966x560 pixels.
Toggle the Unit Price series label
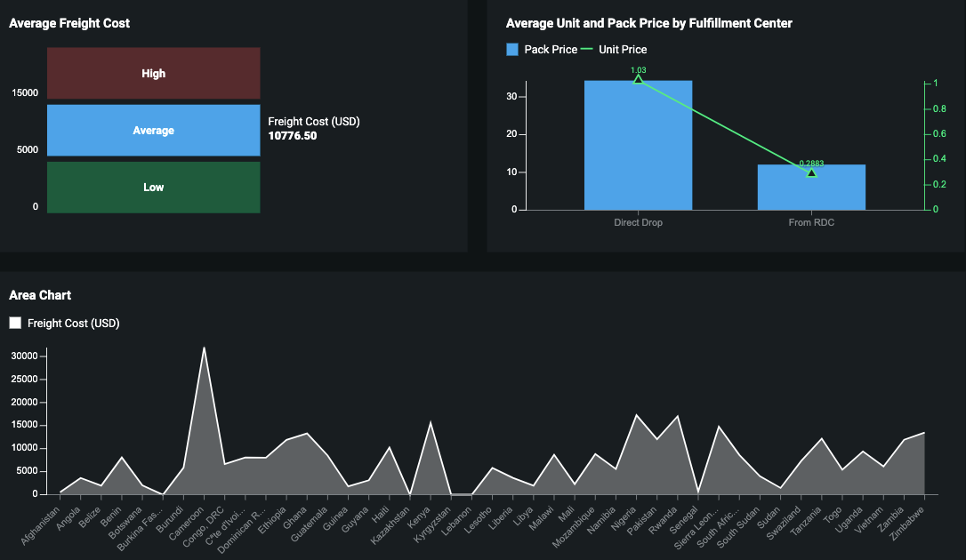623,50
